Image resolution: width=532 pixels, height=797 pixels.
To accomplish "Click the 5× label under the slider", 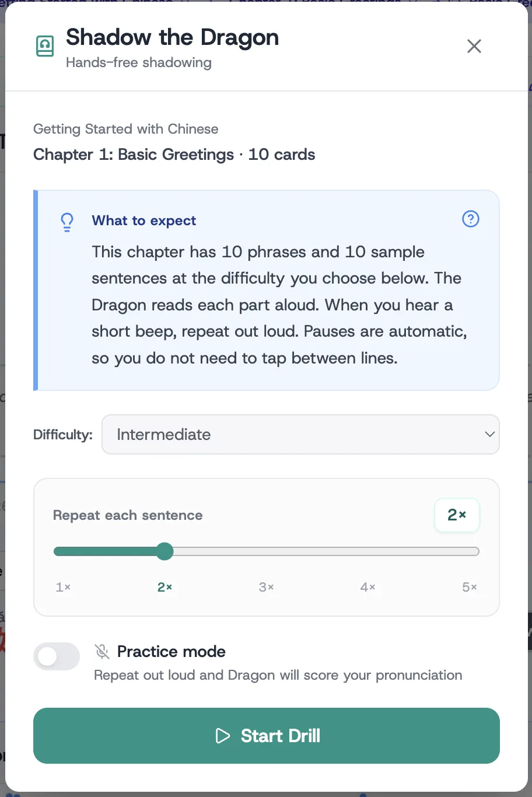I will (x=470, y=587).
